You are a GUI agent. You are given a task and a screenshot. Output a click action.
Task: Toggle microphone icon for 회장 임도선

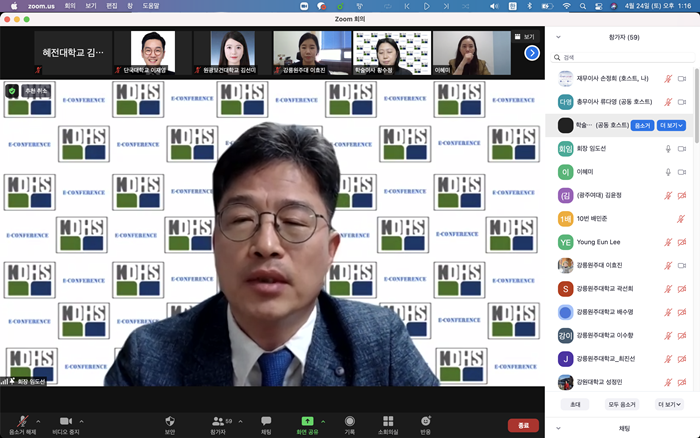pos(668,149)
